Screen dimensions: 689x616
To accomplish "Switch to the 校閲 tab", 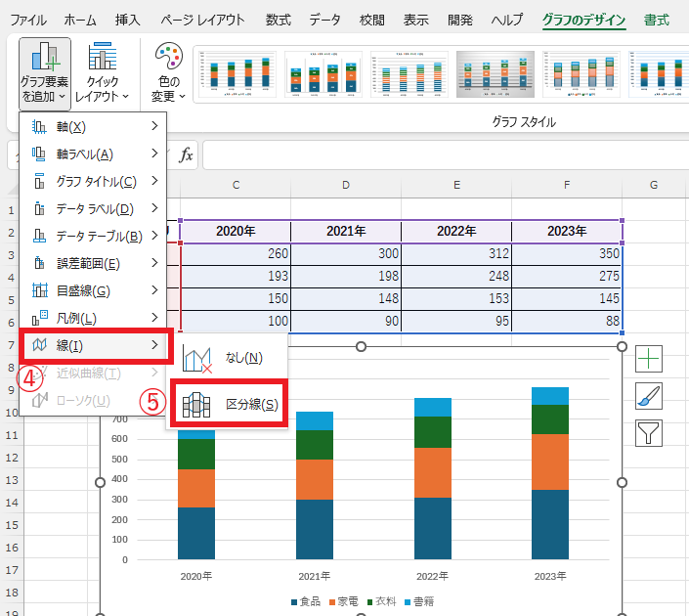I will 371,20.
